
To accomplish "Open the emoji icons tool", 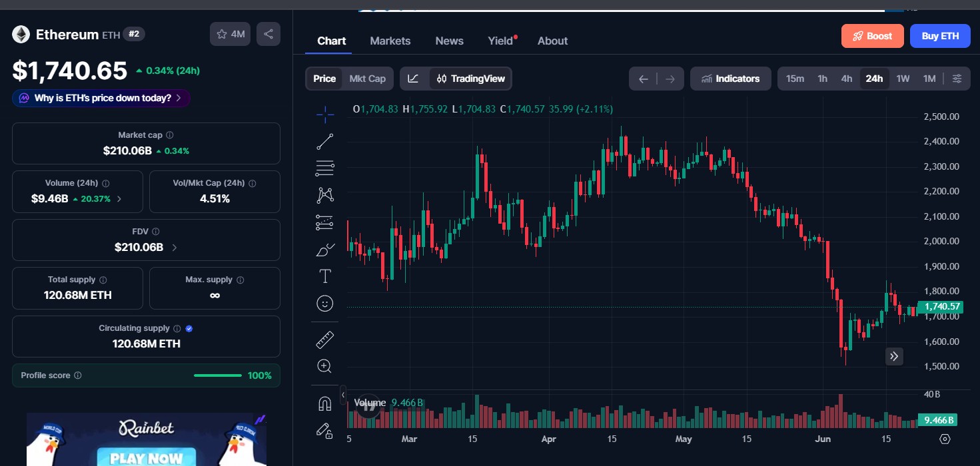I will coord(325,304).
